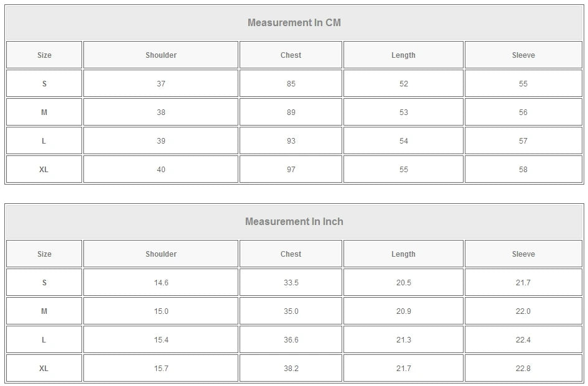Click the Length header in the Inch table
This screenshot has height=386, width=588.
(x=403, y=254)
